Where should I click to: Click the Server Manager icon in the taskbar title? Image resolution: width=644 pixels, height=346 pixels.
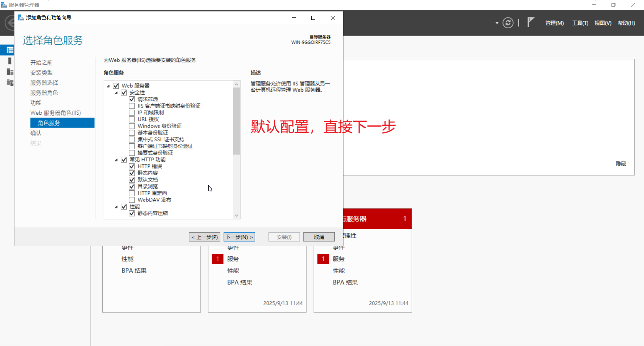pyautogui.click(x=4, y=4)
